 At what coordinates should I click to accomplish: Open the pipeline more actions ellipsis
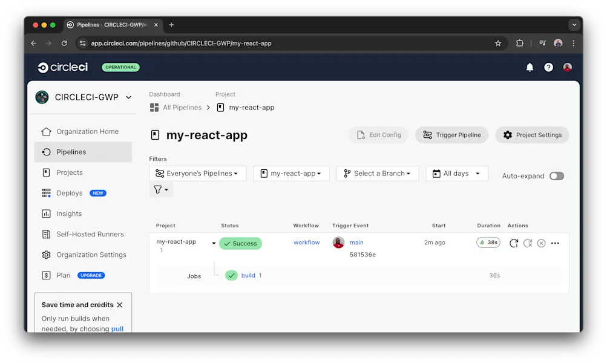tap(555, 243)
